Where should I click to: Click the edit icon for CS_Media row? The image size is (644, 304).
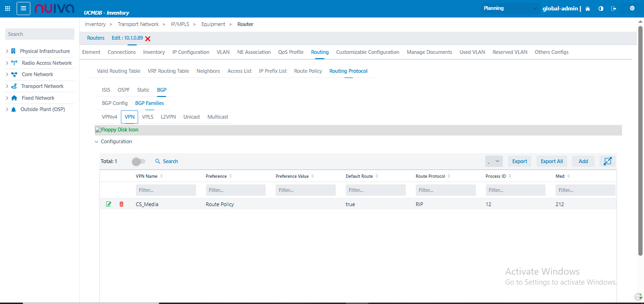pos(108,204)
